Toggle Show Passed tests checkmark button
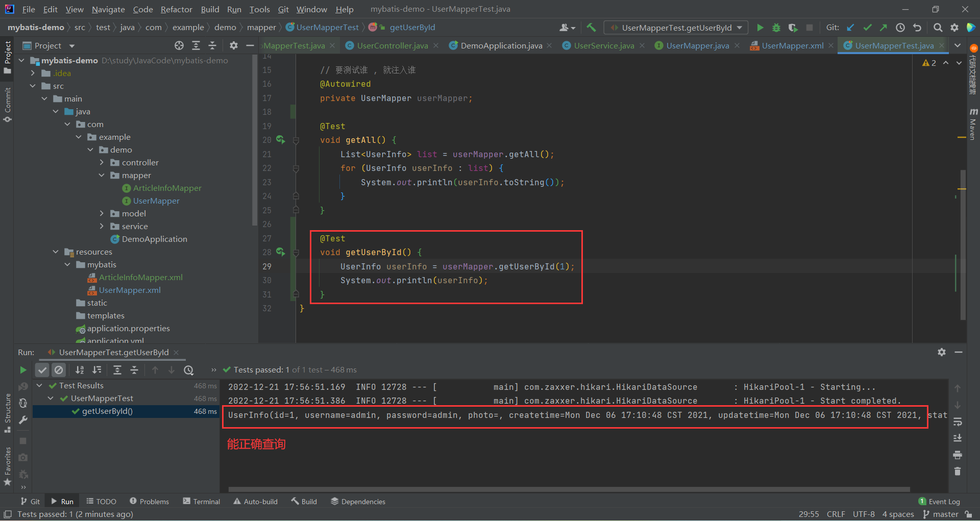The width and height of the screenshot is (980, 521). [42, 370]
